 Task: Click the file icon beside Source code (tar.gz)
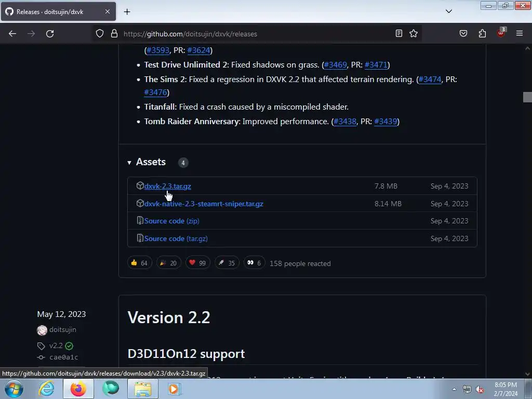tap(140, 238)
